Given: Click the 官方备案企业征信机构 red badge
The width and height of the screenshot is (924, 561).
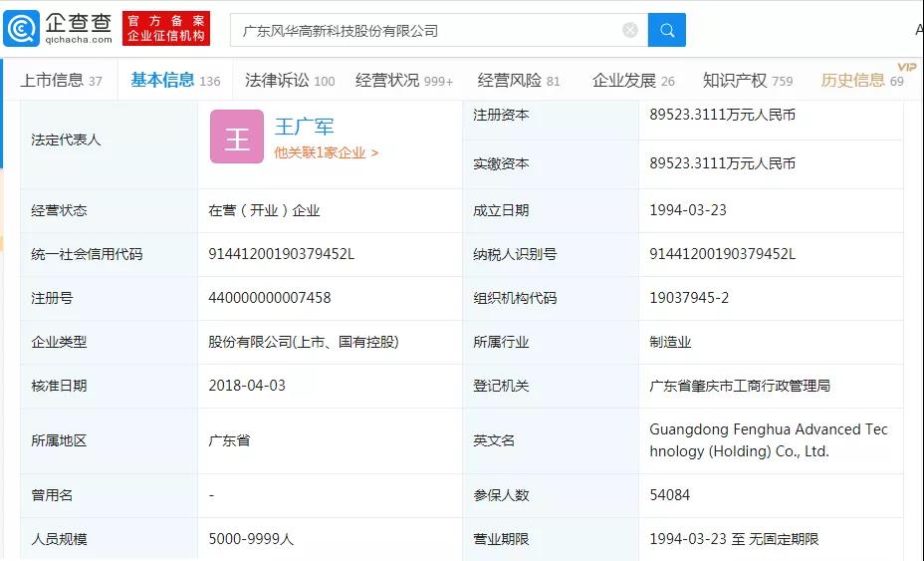Looking at the screenshot, I should (x=166, y=28).
